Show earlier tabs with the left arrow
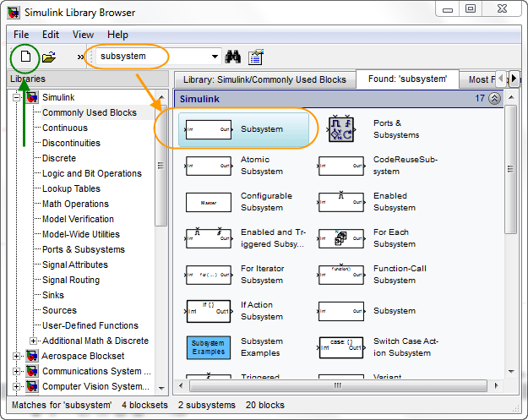Screen dimensions: 528x420 pos(501,79)
